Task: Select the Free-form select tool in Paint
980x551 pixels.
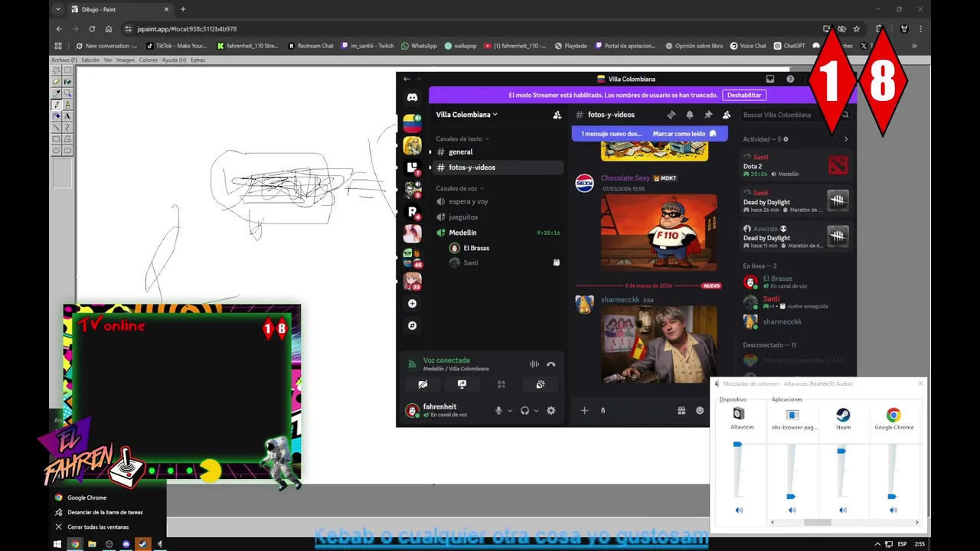Action: pyautogui.click(x=57, y=70)
